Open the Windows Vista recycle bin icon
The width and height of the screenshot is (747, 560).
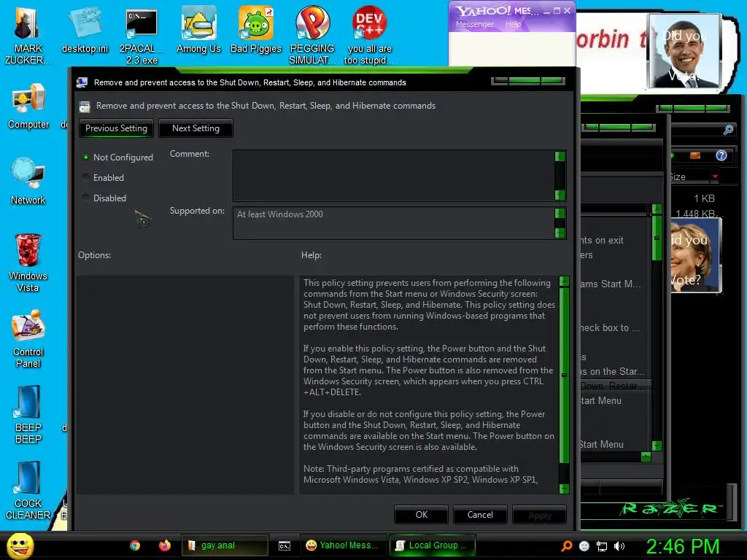(28, 262)
